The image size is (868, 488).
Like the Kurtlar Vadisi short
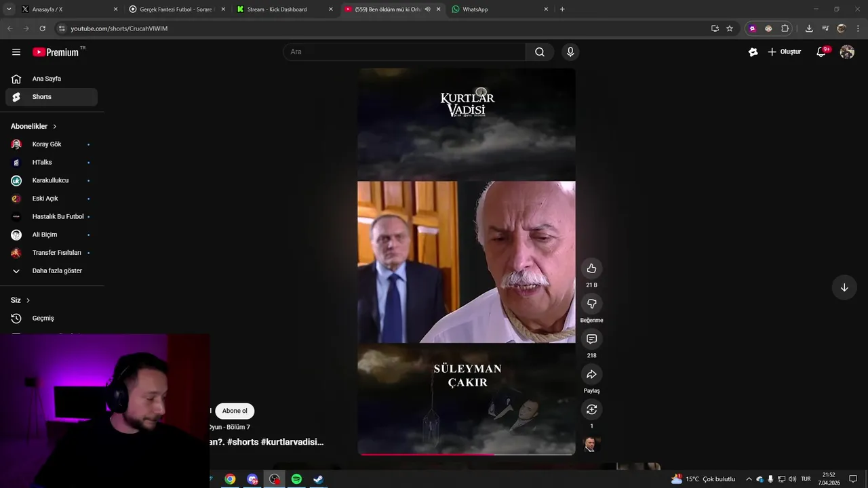click(591, 268)
